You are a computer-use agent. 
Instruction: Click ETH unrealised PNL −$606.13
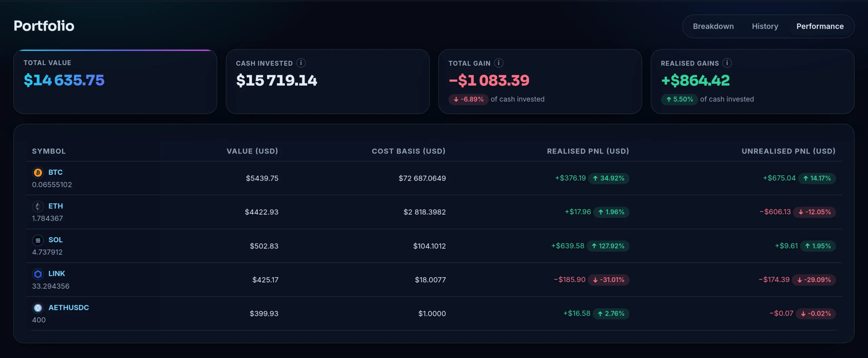coord(775,212)
